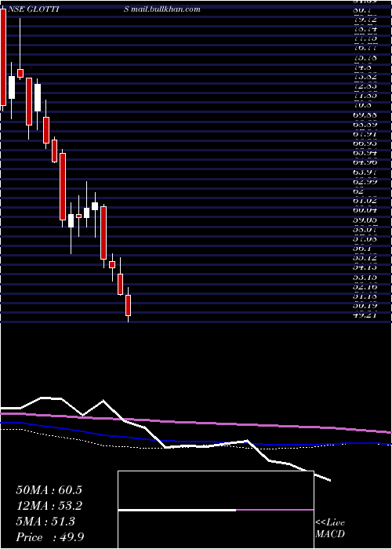Screen dimensions: 392x549
Task: Click the 62.99 price axis label
Action: (365, 182)
